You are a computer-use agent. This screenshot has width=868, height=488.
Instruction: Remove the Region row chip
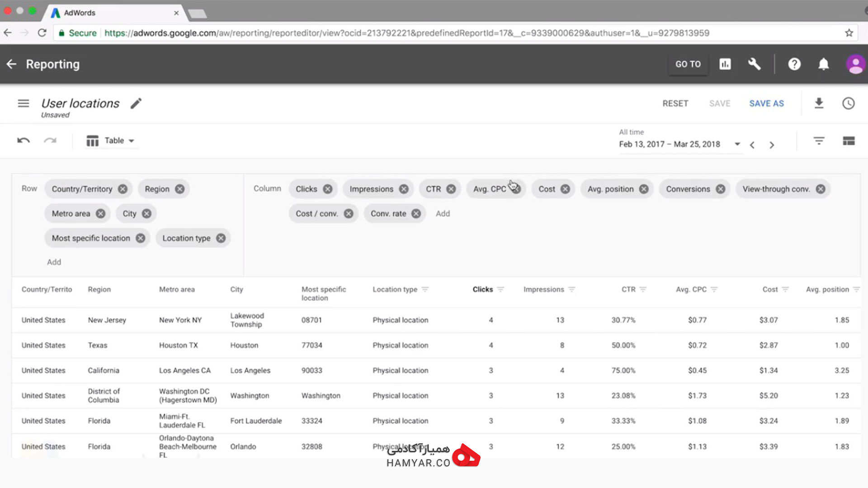point(179,189)
